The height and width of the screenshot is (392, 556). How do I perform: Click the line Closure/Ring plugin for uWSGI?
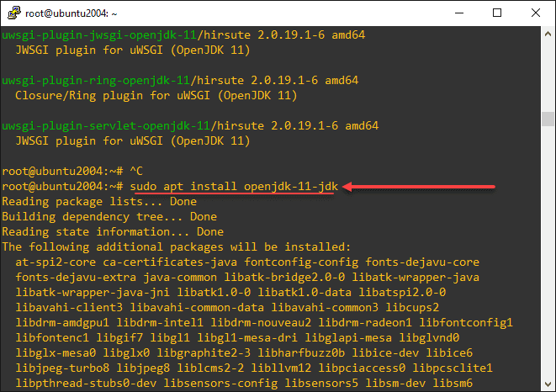click(x=156, y=95)
